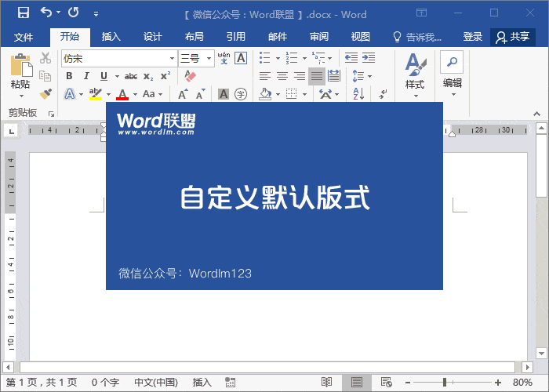The width and height of the screenshot is (549, 392).
Task: Apply character shading A icon
Action: point(224,94)
